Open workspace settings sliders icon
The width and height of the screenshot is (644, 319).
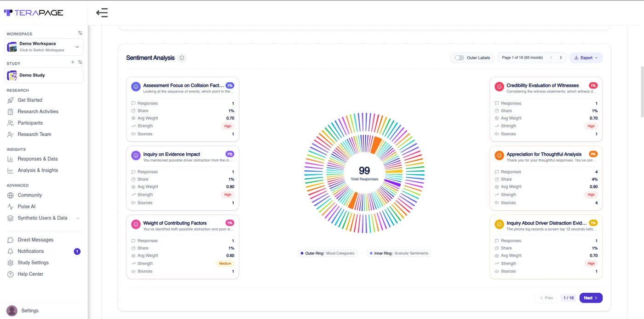coord(80,33)
